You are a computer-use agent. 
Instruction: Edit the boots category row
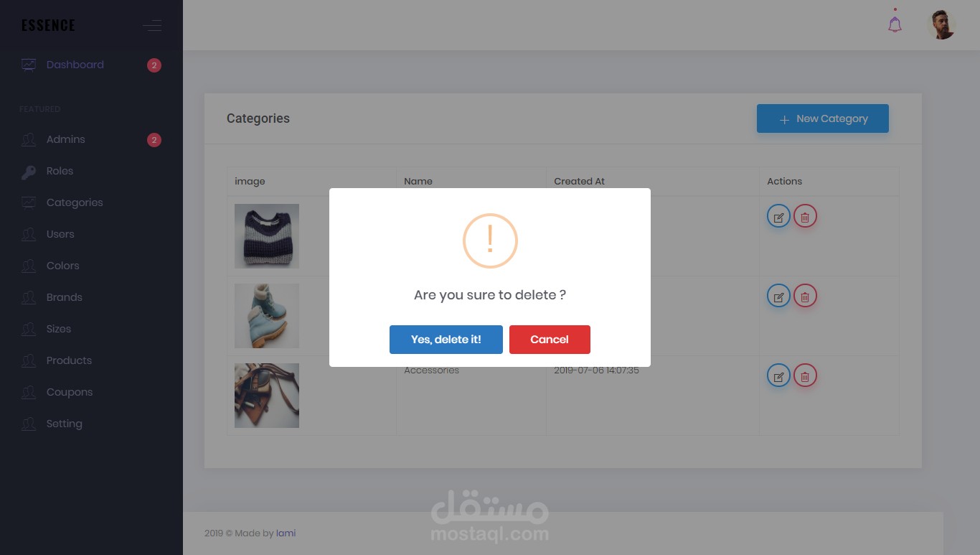pyautogui.click(x=778, y=296)
